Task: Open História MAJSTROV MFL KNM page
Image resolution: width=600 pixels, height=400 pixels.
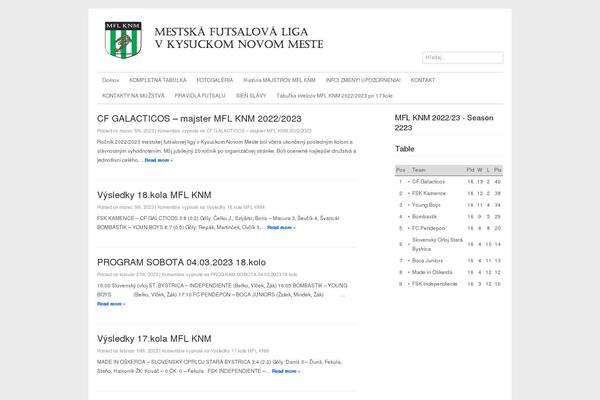Action: click(279, 80)
